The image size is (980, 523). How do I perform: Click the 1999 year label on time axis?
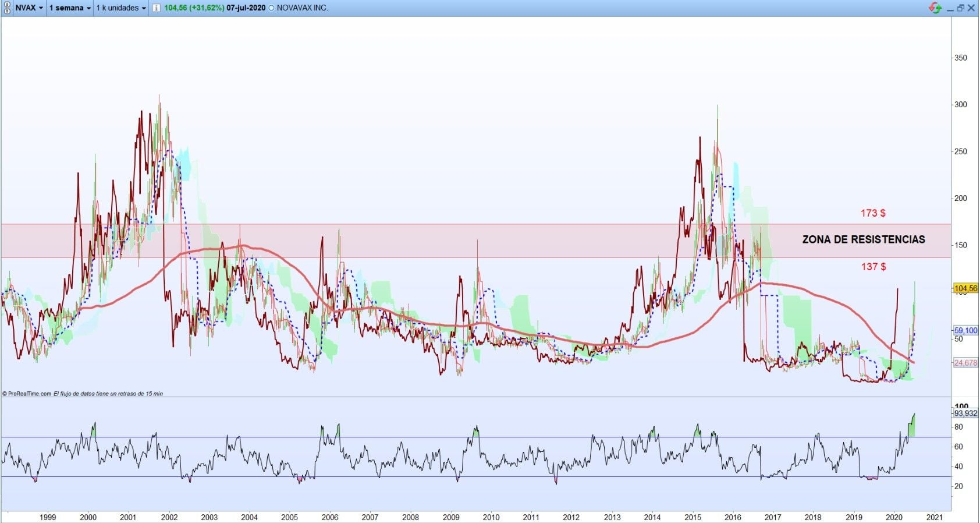[48, 517]
